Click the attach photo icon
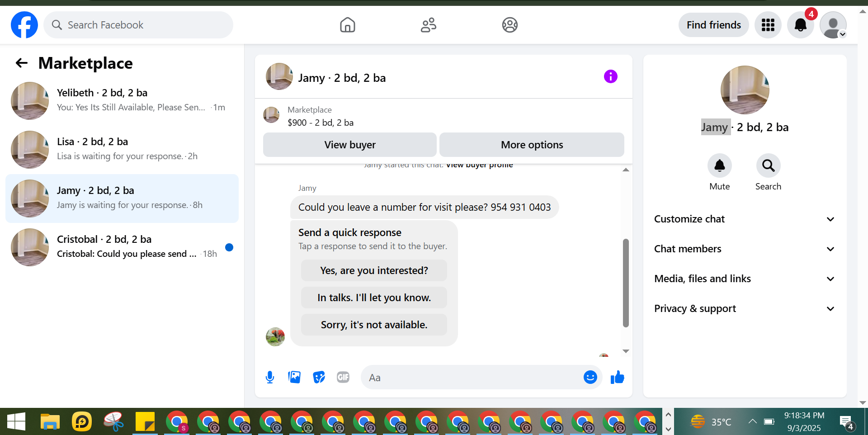The image size is (868, 435). pyautogui.click(x=294, y=377)
